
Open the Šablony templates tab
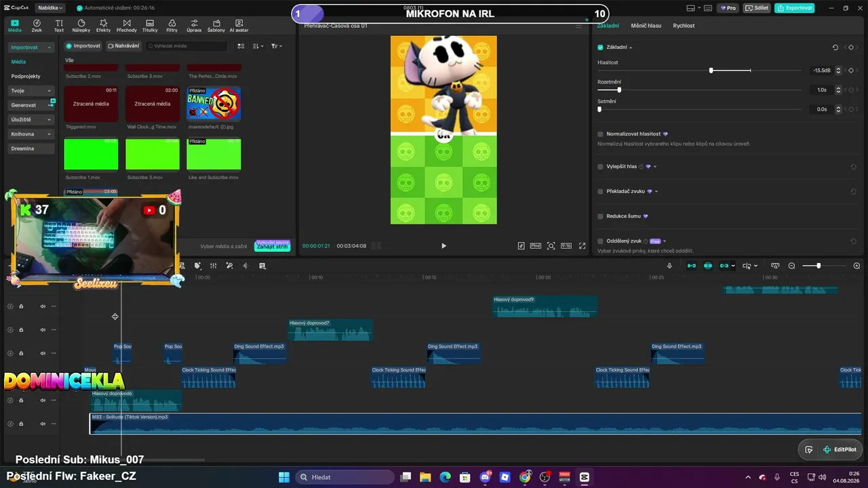click(216, 26)
